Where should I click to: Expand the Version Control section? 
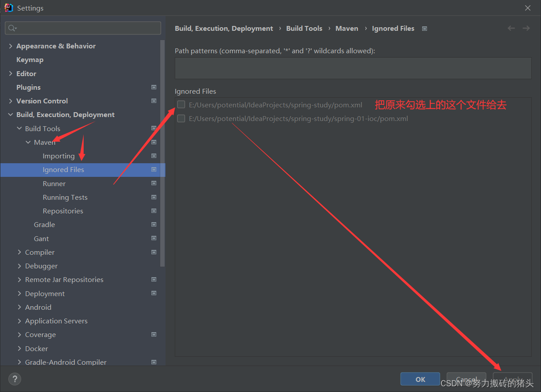point(11,101)
